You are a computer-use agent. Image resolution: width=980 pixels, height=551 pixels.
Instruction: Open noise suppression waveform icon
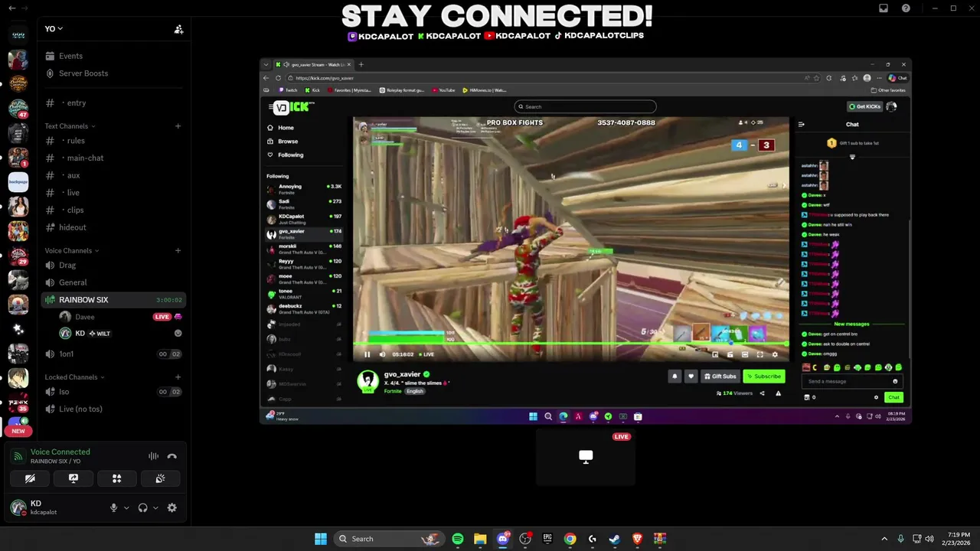click(153, 456)
